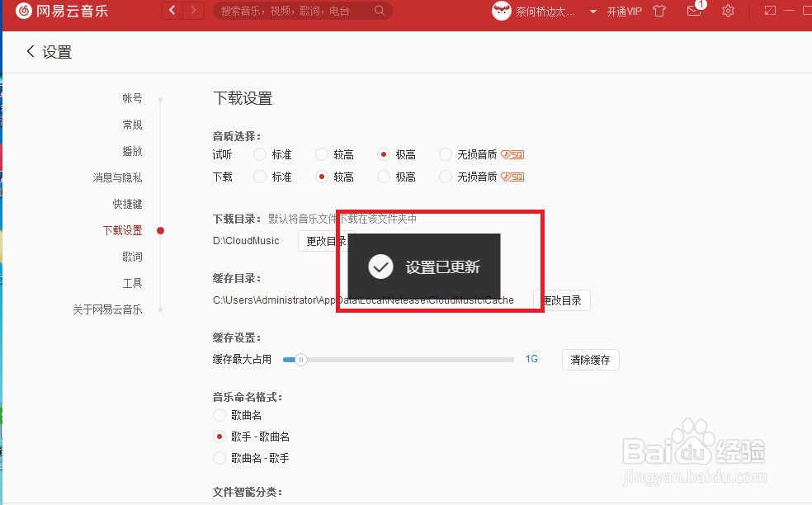Click the 下载设置 page heading

(x=243, y=98)
